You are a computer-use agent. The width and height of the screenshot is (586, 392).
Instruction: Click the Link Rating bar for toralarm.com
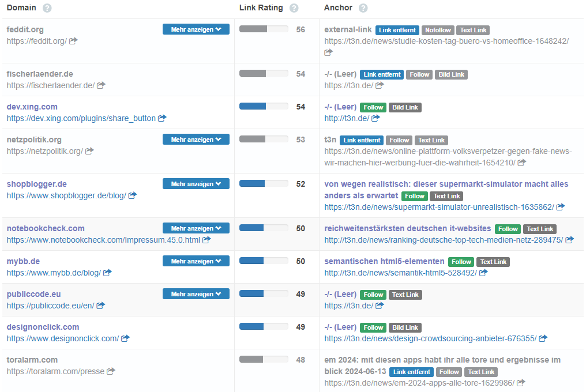pos(264,360)
